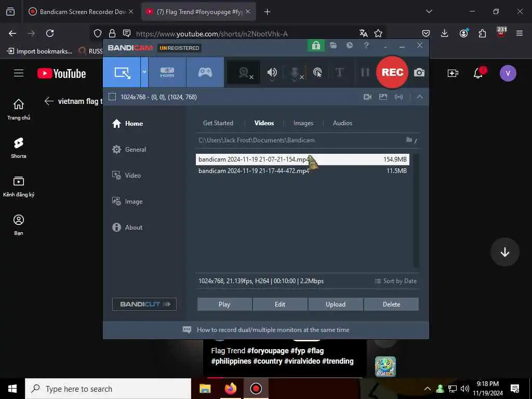The width and height of the screenshot is (532, 399).
Task: Switch to Videos tab
Action: point(264,123)
